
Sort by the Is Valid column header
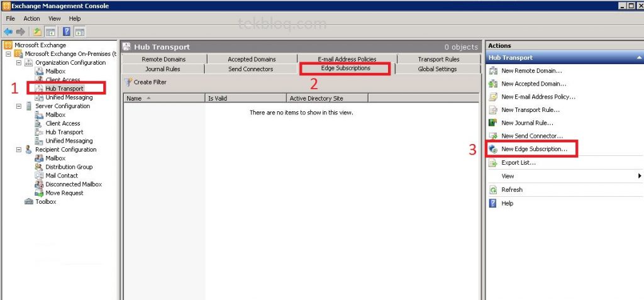click(246, 98)
